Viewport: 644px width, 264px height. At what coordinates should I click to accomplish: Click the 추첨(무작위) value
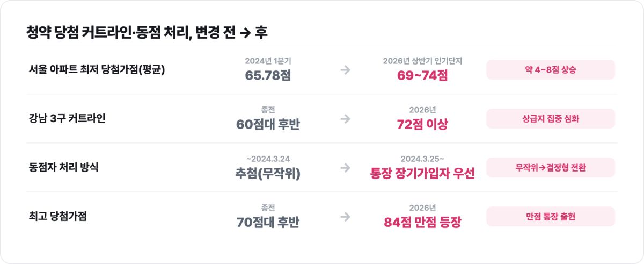pyautogui.click(x=268, y=173)
